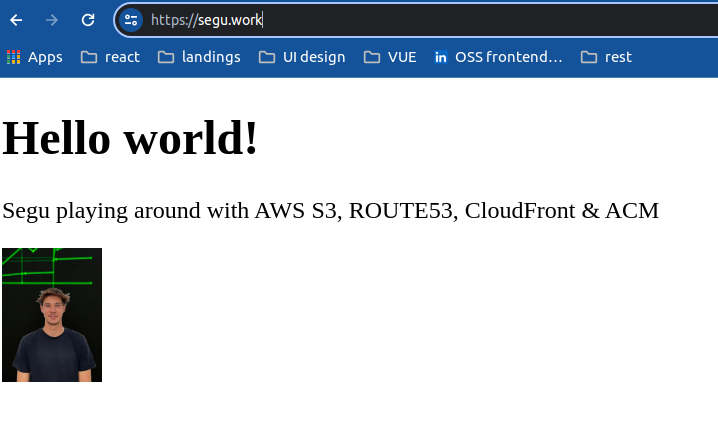Open the VUE bookmarks folder label
The width and height of the screenshot is (718, 423).
[402, 57]
